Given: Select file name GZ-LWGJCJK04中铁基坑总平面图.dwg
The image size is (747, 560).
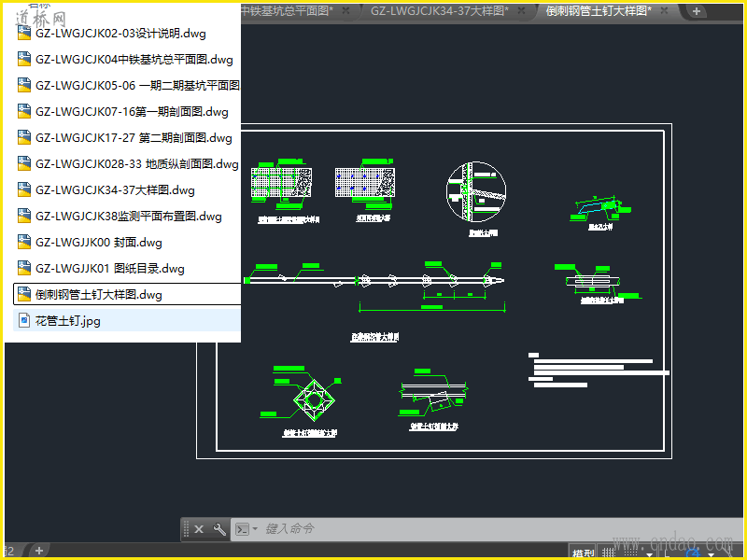Looking at the screenshot, I should [x=134, y=60].
